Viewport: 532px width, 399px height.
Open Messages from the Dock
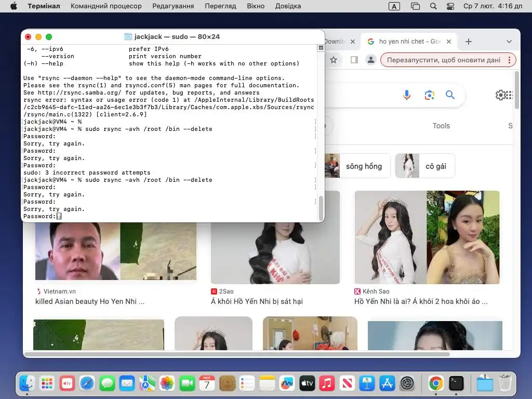(x=107, y=383)
